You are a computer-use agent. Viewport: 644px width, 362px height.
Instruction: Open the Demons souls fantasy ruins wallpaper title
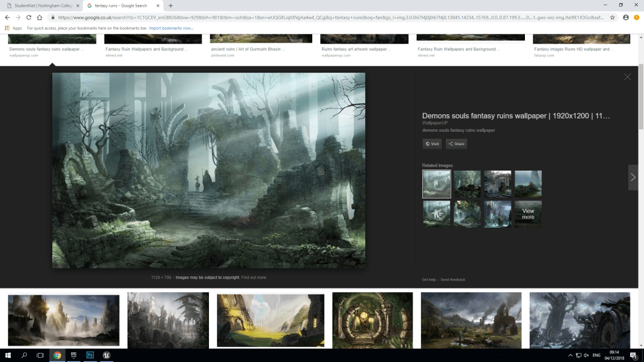tap(516, 116)
